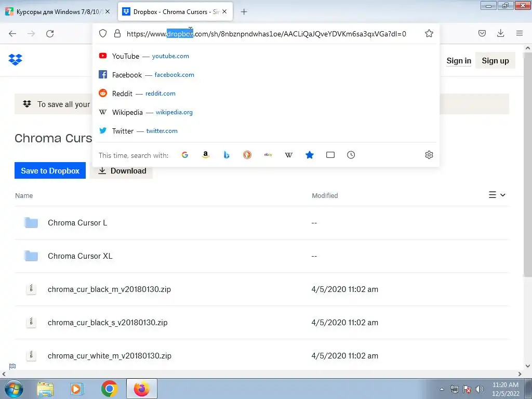532x399 pixels.
Task: Choose the Twitter suggestion
Action: click(266, 130)
